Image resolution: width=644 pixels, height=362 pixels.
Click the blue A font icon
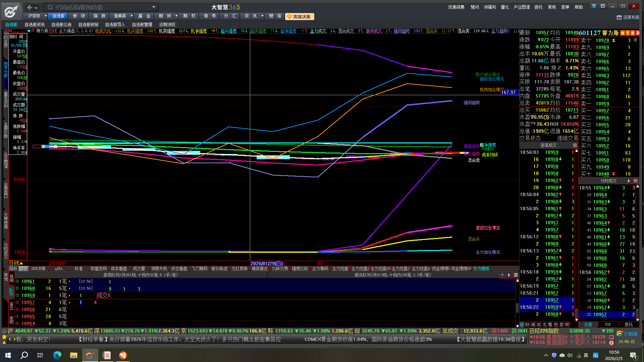tap(603, 6)
